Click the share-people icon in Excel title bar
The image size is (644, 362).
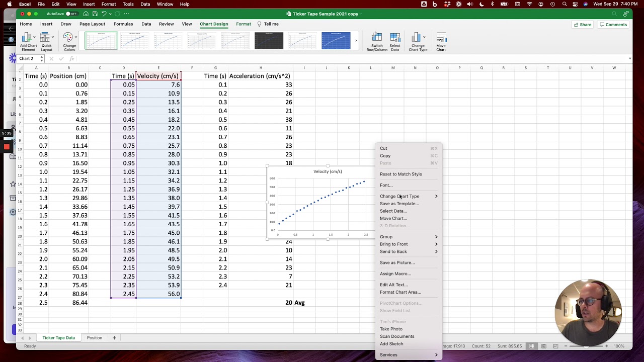point(625,14)
